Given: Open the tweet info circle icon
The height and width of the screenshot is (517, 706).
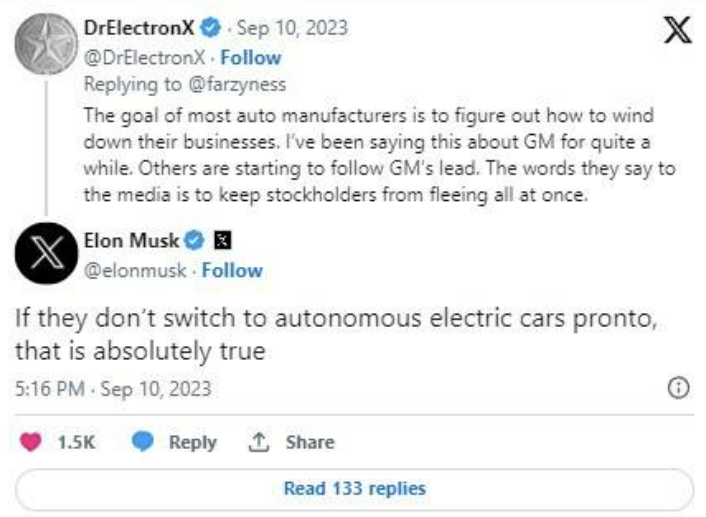Looking at the screenshot, I should (x=678, y=388).
